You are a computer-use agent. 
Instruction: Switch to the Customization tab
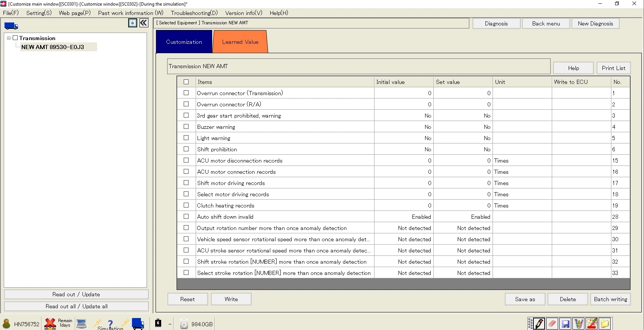click(184, 42)
